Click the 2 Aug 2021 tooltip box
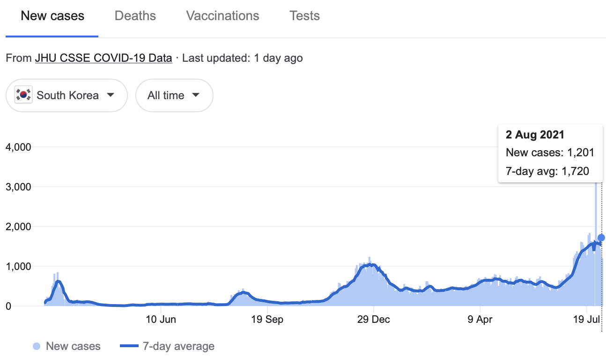Screen dimensions: 606x364 click(550, 153)
